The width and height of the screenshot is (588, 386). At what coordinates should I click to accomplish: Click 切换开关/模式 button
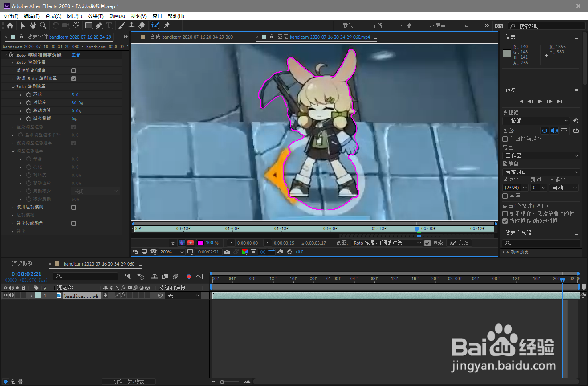pos(128,382)
